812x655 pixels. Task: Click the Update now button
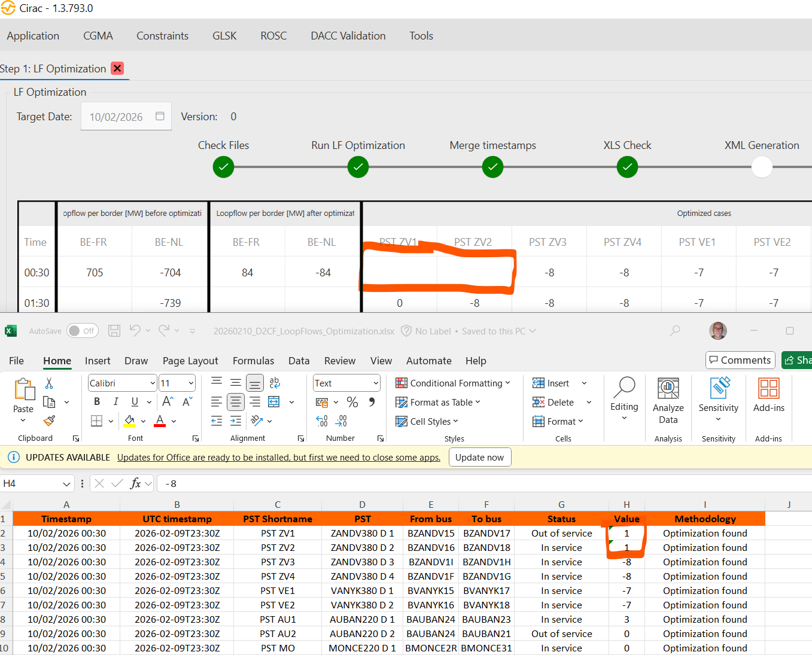[x=479, y=458]
